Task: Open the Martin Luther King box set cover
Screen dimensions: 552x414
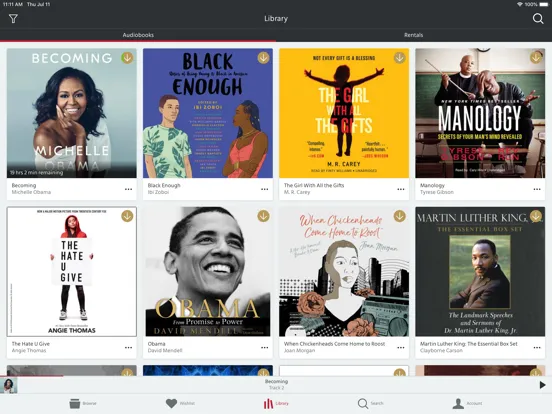Action: click(x=480, y=271)
